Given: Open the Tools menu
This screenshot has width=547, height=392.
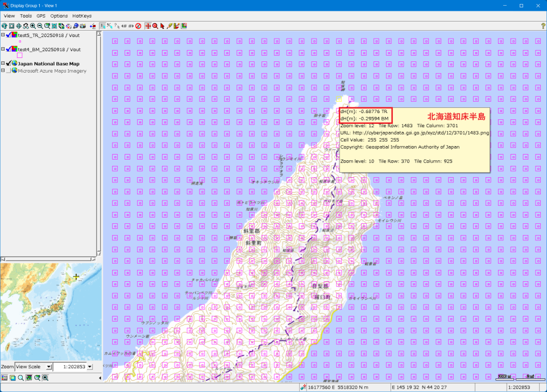Looking at the screenshot, I should tap(26, 16).
